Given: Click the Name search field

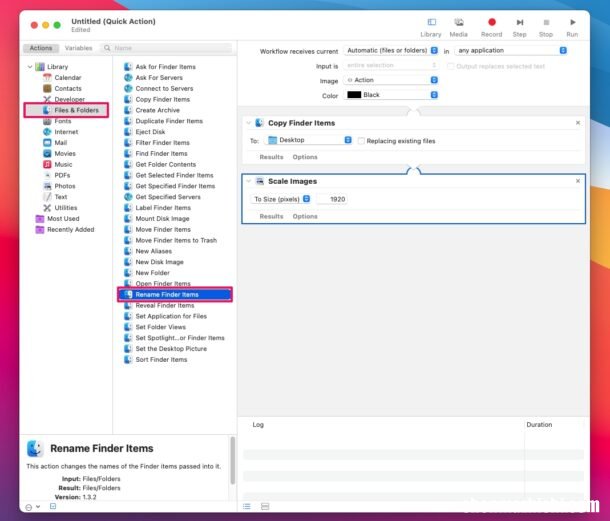Looking at the screenshot, I should pos(166,48).
